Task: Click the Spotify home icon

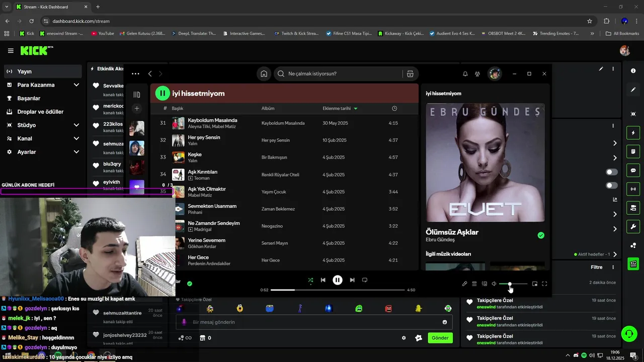Action: pos(264,74)
